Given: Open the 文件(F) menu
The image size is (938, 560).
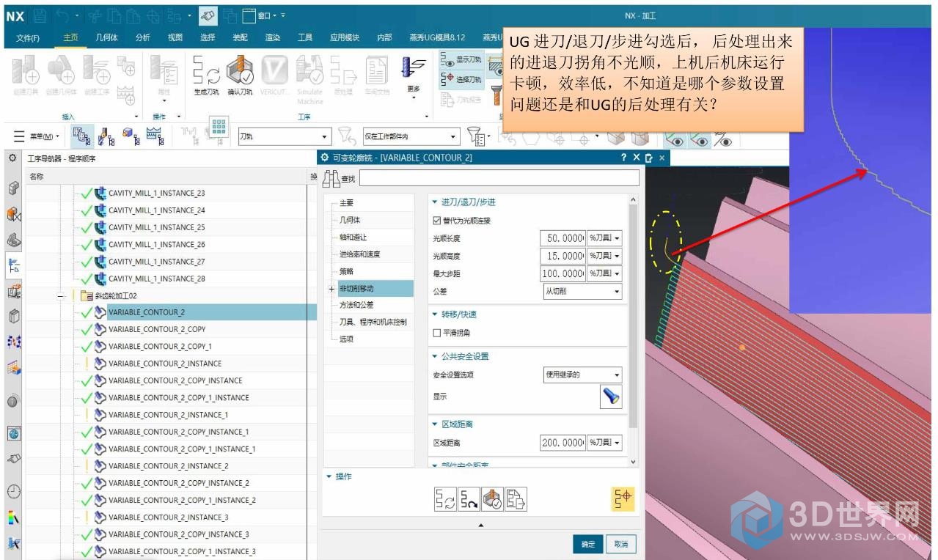Looking at the screenshot, I should (28, 37).
